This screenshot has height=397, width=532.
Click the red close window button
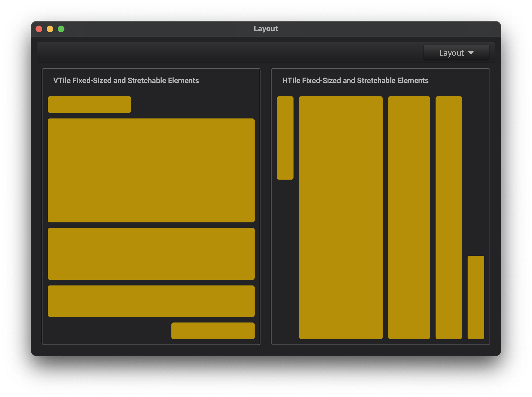(x=39, y=29)
